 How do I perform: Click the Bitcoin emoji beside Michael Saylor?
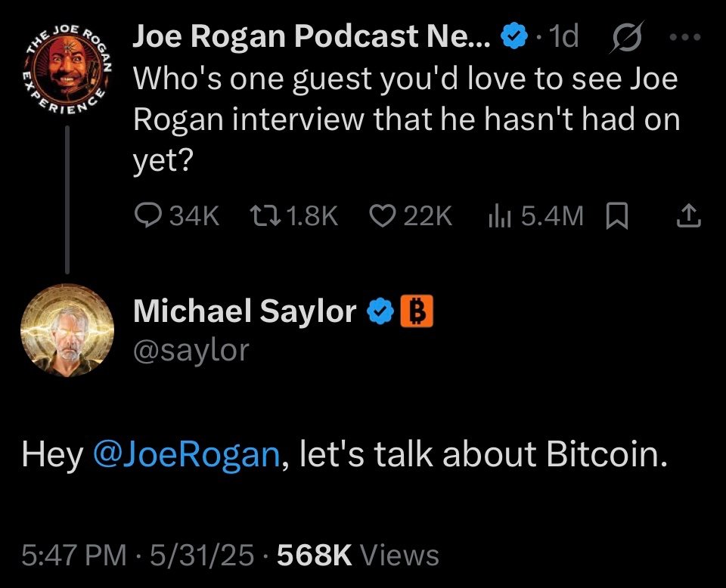click(x=417, y=311)
